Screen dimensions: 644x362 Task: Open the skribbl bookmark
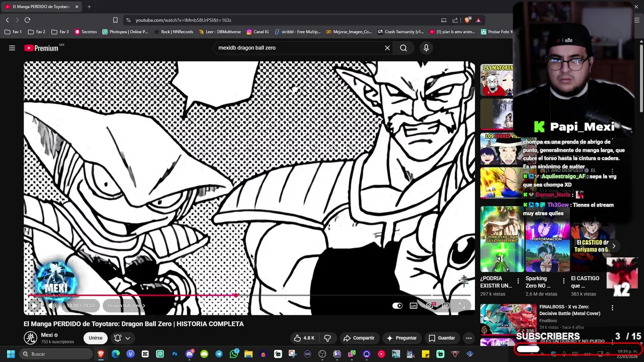click(x=297, y=32)
